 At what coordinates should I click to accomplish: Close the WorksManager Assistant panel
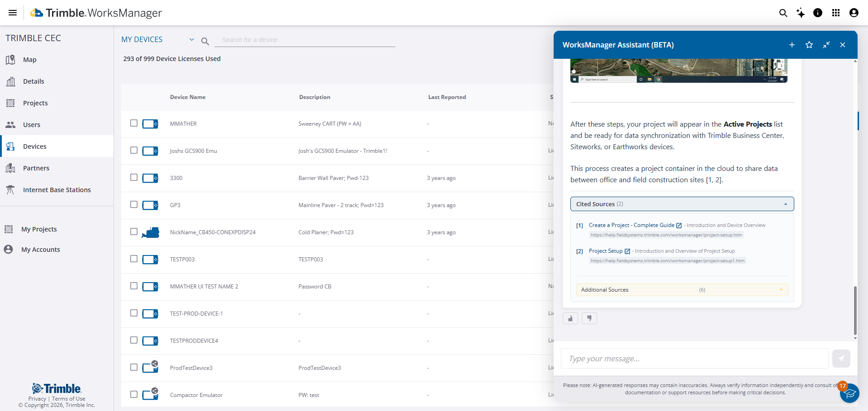pos(843,45)
